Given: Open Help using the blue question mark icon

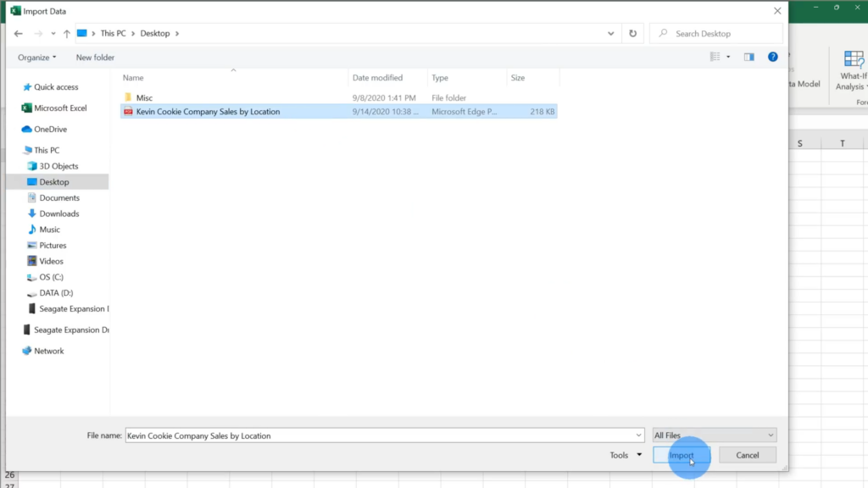Looking at the screenshot, I should point(771,57).
